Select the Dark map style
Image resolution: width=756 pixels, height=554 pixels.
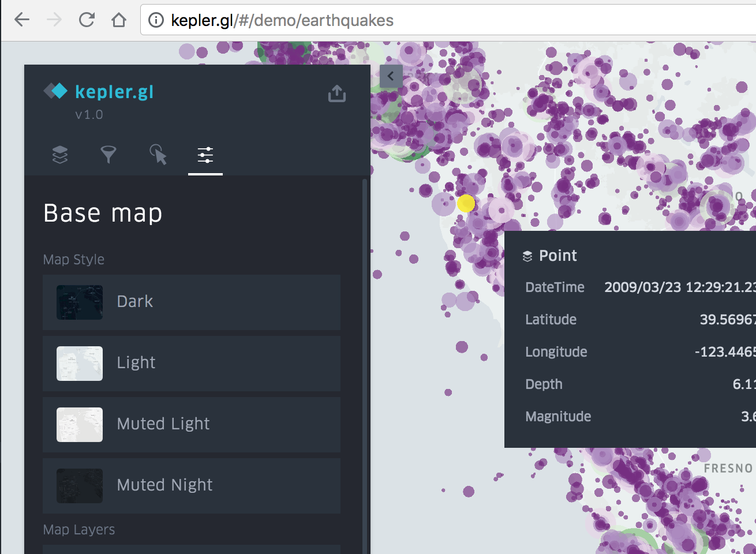191,302
